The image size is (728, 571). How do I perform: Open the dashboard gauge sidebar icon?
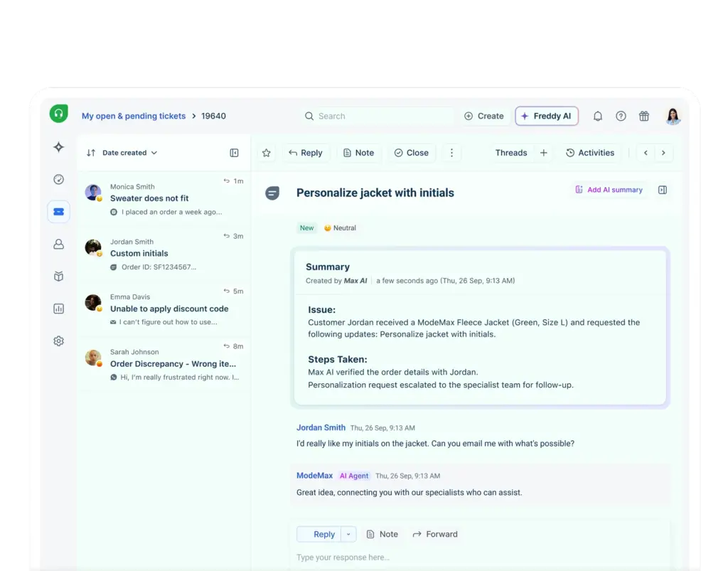point(58,179)
